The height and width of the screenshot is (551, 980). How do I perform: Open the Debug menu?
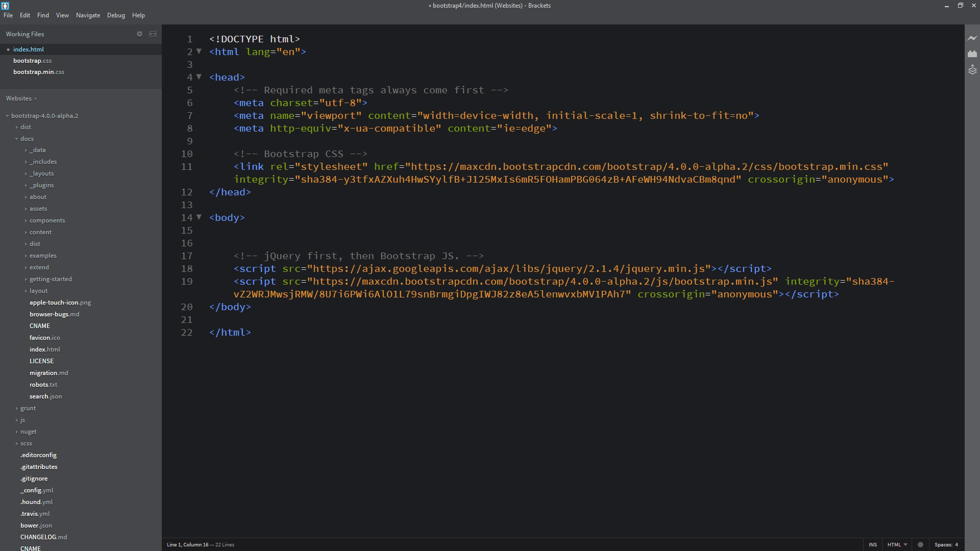coord(116,15)
